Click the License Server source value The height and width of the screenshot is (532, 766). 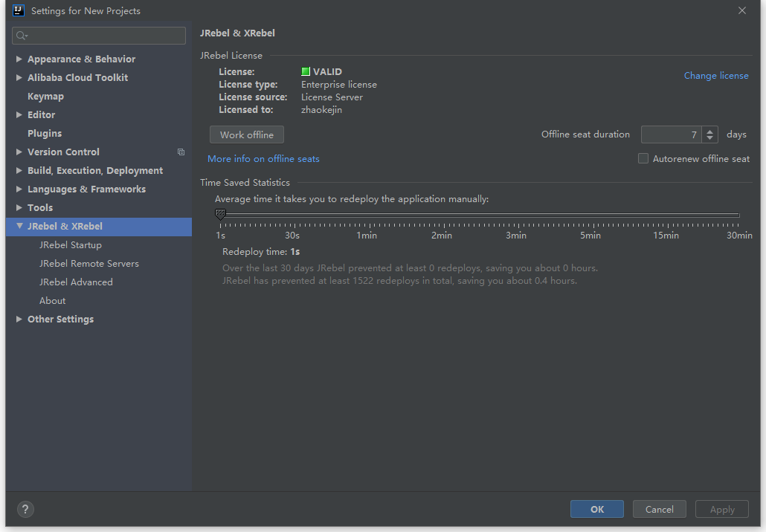pos(332,97)
